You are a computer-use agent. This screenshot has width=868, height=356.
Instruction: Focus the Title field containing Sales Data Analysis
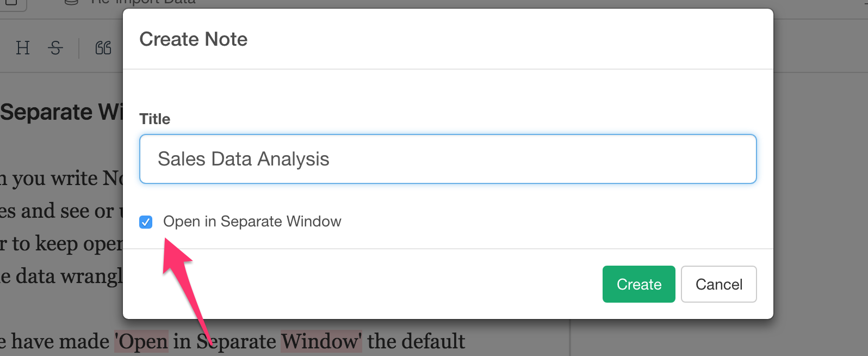[x=448, y=159]
